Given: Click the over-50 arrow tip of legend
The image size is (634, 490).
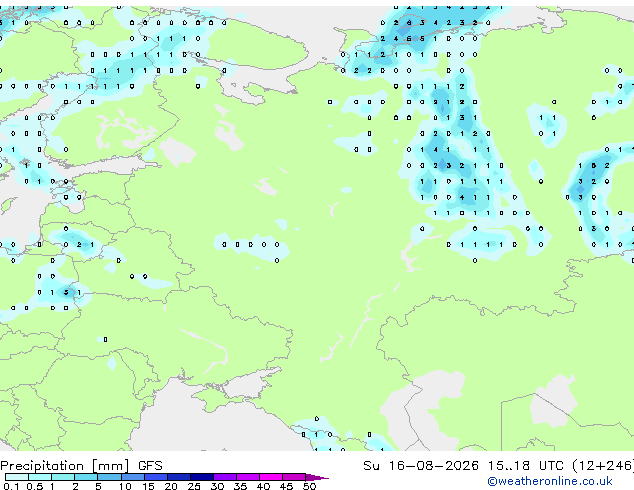Looking at the screenshot, I should [x=317, y=478].
